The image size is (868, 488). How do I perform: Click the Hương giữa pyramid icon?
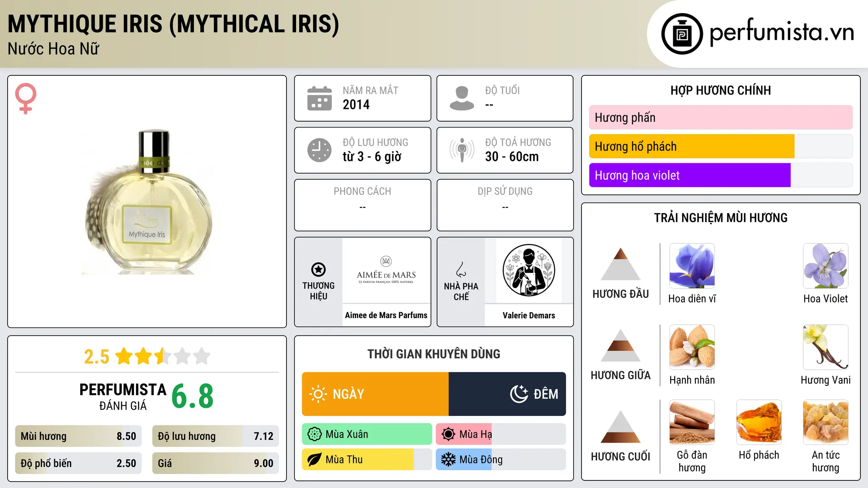pos(621,345)
